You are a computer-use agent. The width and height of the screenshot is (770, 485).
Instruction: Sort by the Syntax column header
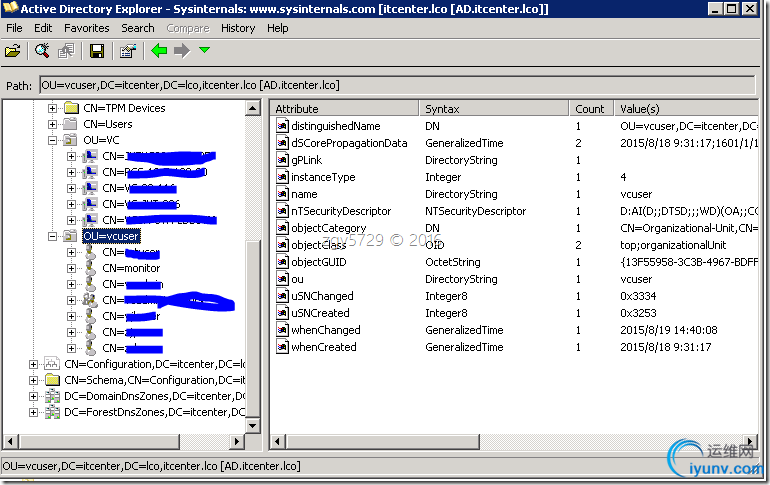click(x=494, y=108)
